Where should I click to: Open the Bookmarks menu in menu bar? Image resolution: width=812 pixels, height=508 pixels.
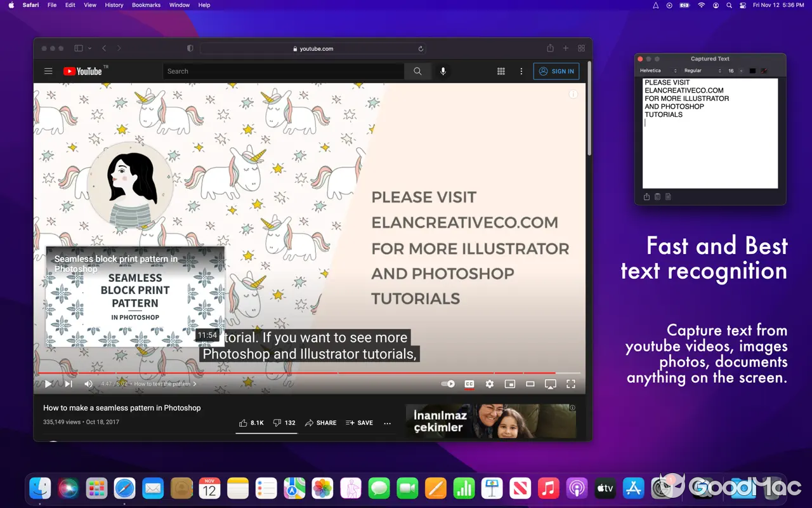click(x=146, y=5)
